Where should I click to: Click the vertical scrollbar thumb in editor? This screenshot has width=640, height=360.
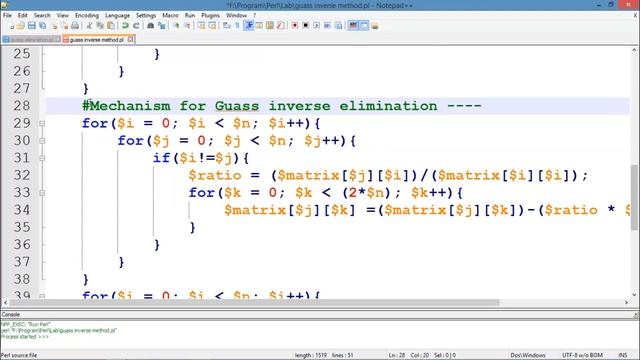pos(634,197)
